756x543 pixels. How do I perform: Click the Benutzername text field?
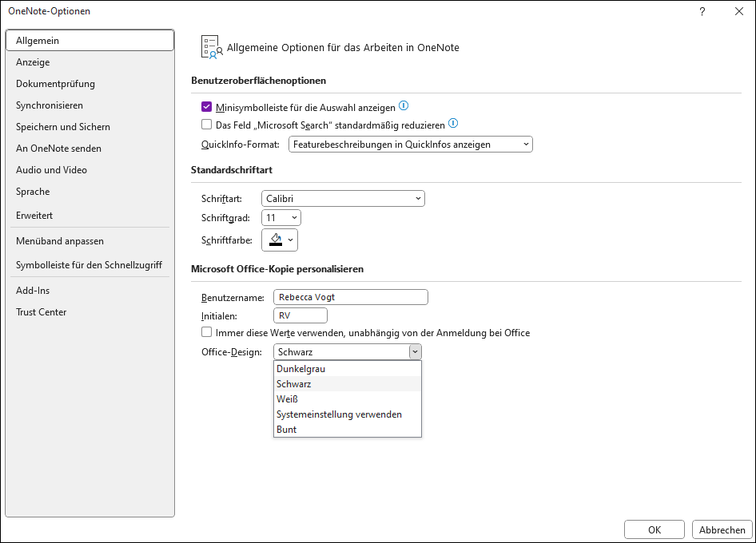click(x=351, y=297)
